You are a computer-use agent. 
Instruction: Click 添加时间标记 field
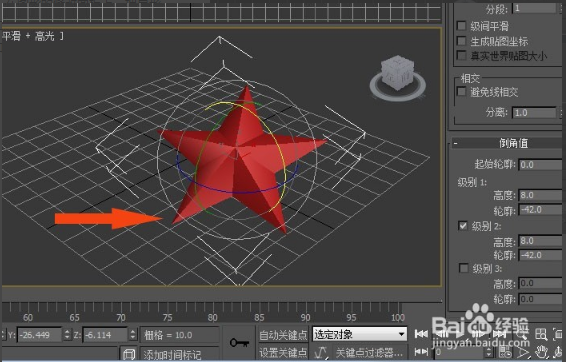(180, 354)
